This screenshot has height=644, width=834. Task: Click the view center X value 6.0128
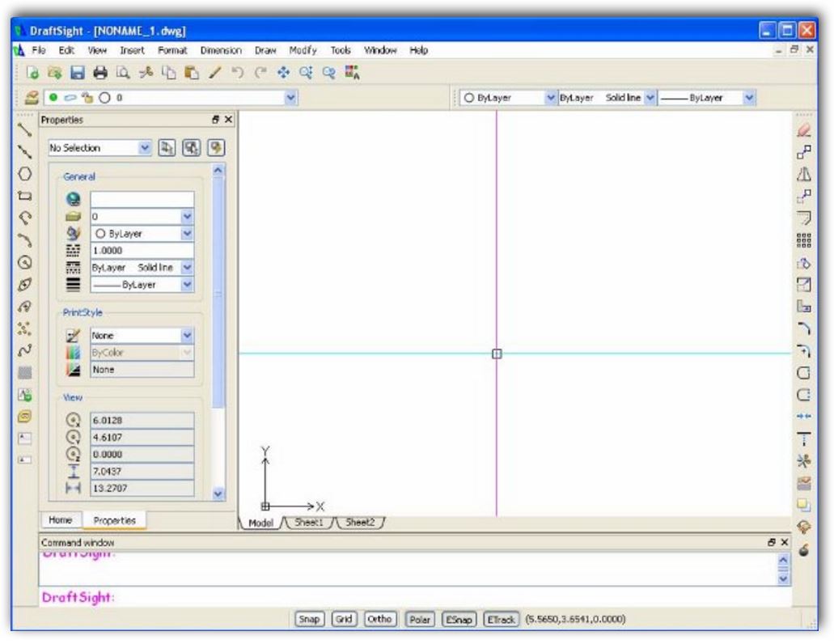[142, 421]
